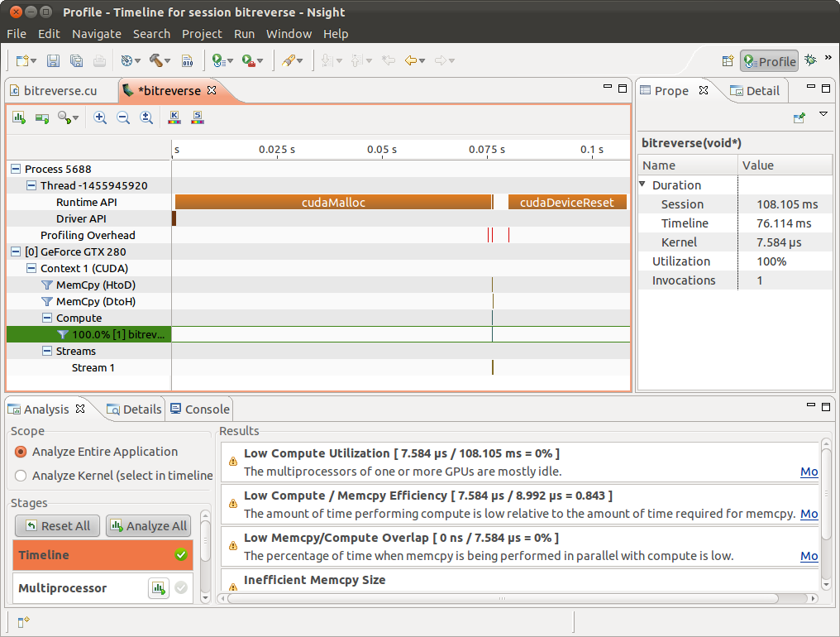Viewport: 840px width, 637px height.
Task: Select the stream coloring 'S' icon
Action: (197, 117)
